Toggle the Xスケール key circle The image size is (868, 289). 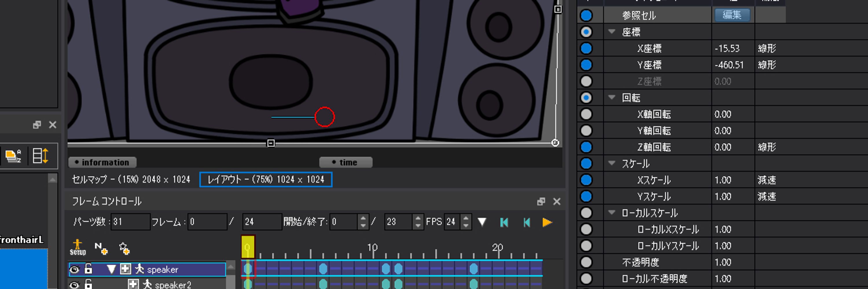click(x=586, y=180)
